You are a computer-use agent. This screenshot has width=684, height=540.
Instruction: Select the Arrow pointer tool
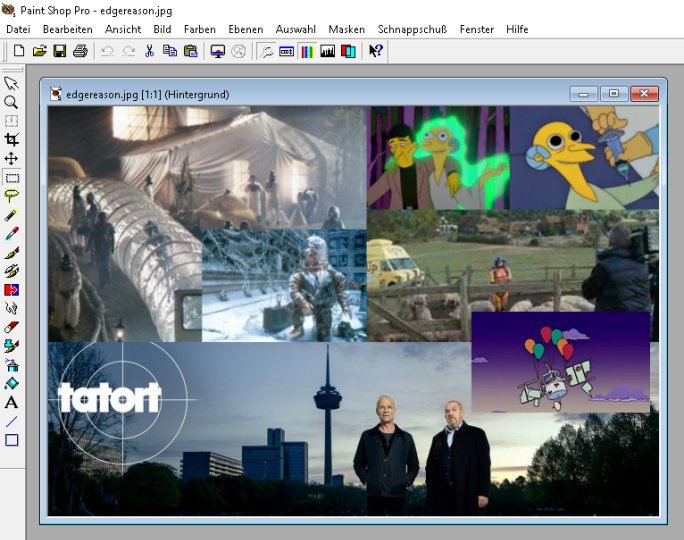(x=11, y=83)
